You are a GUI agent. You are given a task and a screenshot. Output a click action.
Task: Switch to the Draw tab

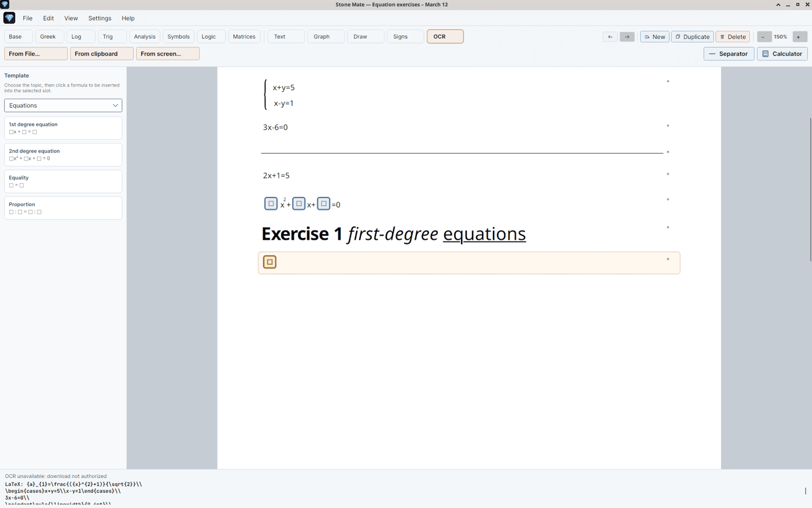point(365,37)
